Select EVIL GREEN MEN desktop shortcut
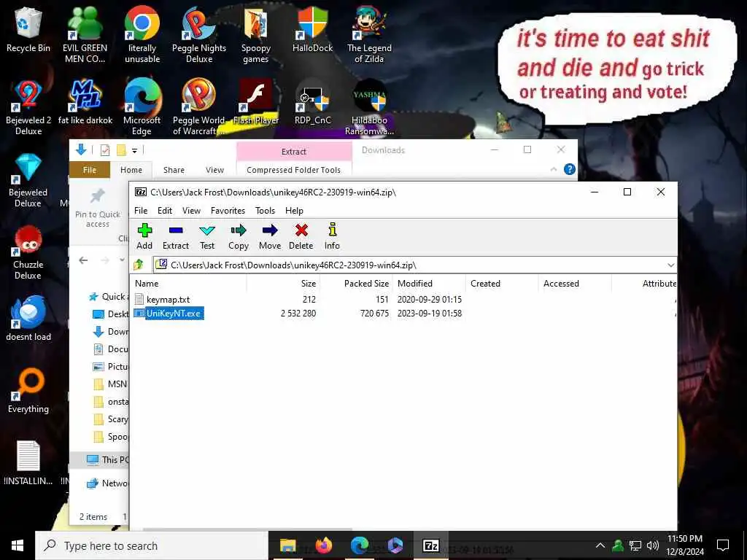Screen dimensions: 747x560 (x=85, y=34)
